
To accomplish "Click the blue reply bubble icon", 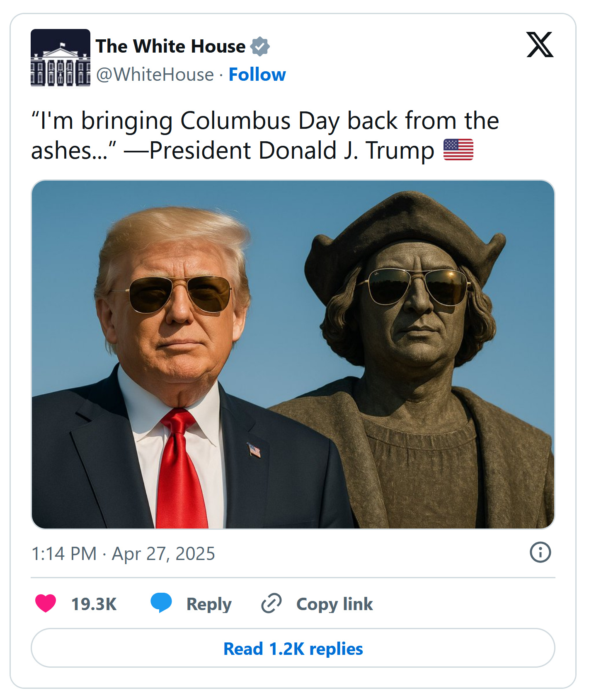I will (161, 603).
